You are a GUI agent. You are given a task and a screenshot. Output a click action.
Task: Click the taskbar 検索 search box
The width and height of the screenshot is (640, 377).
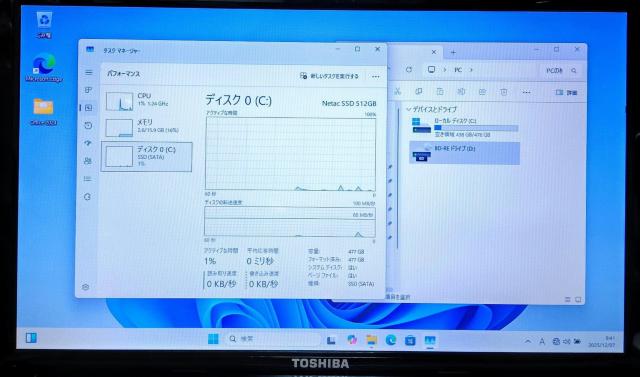pos(273,339)
